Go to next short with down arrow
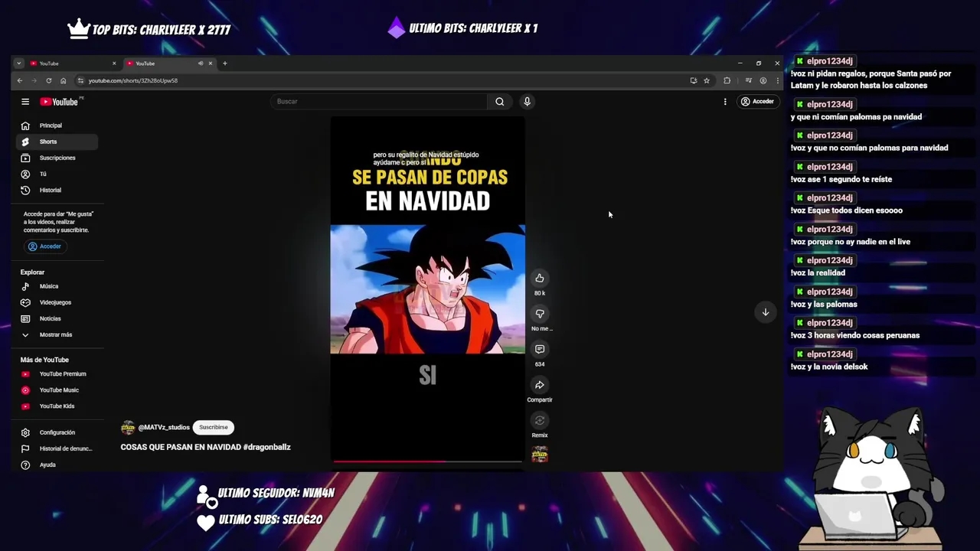 pyautogui.click(x=765, y=311)
